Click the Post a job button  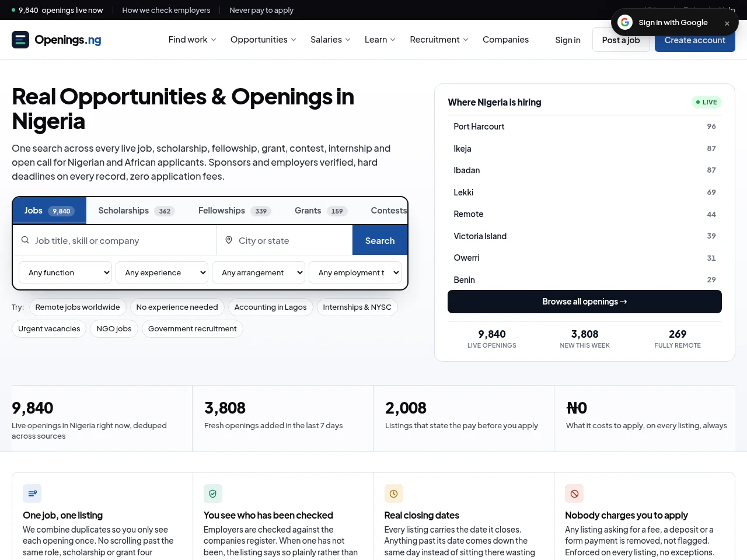(621, 40)
